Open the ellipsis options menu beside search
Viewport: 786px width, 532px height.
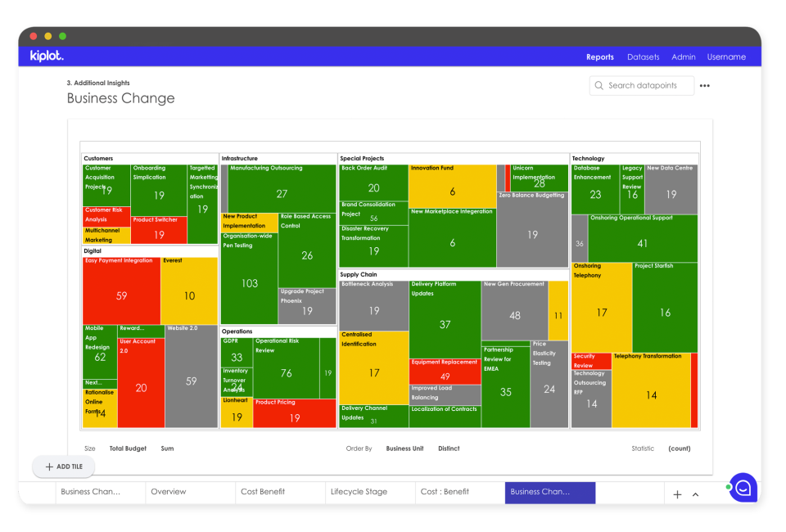coord(704,85)
